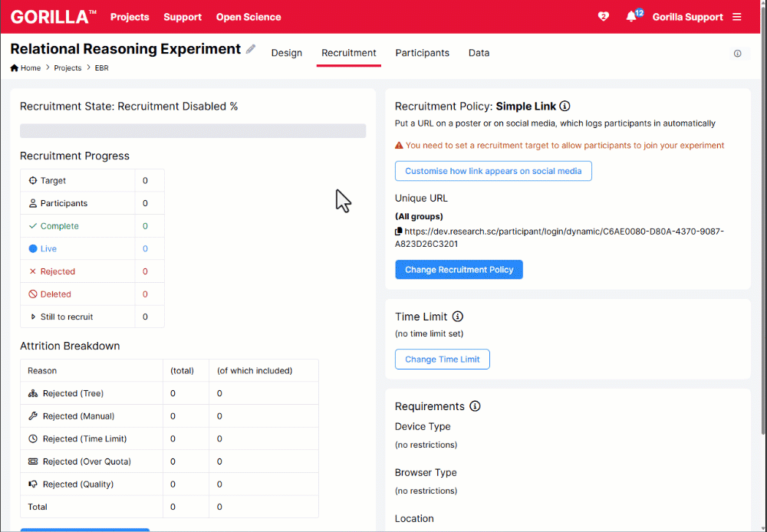Click the Browser Type label
Image resolution: width=767 pixels, height=532 pixels.
[426, 472]
